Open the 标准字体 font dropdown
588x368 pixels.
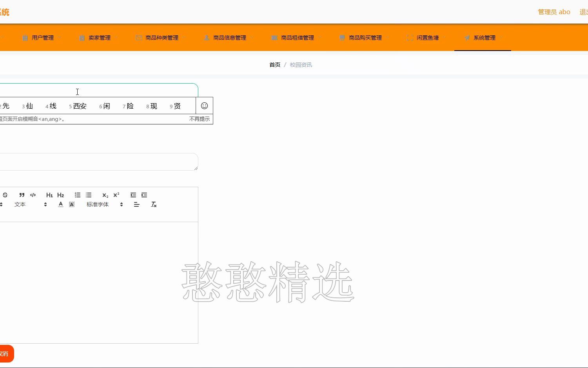click(x=105, y=204)
